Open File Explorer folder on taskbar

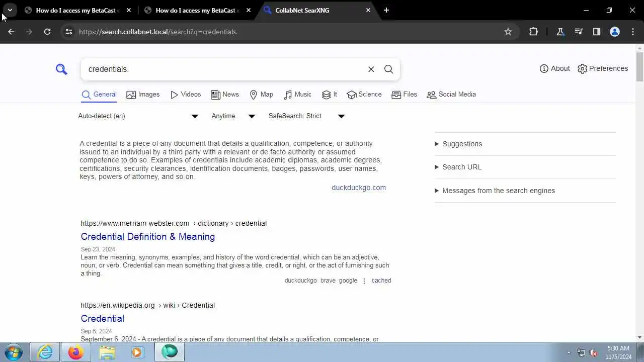107,352
